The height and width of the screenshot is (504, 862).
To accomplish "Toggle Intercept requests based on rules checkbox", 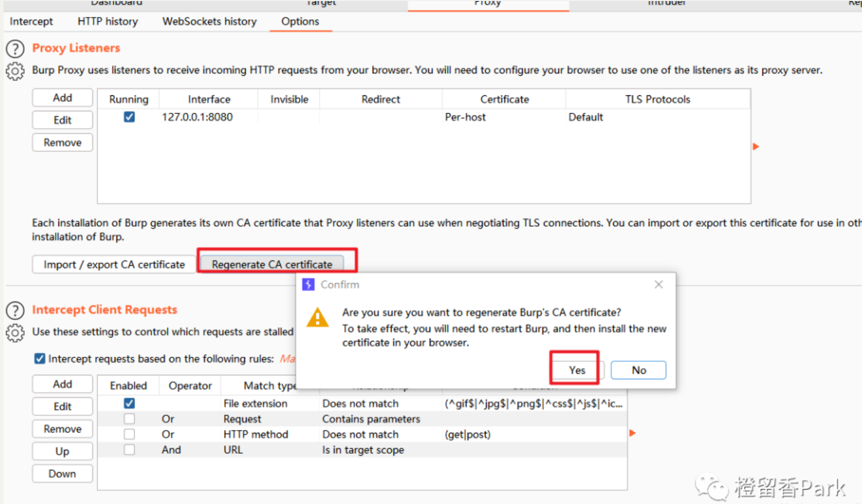I will coord(39,358).
